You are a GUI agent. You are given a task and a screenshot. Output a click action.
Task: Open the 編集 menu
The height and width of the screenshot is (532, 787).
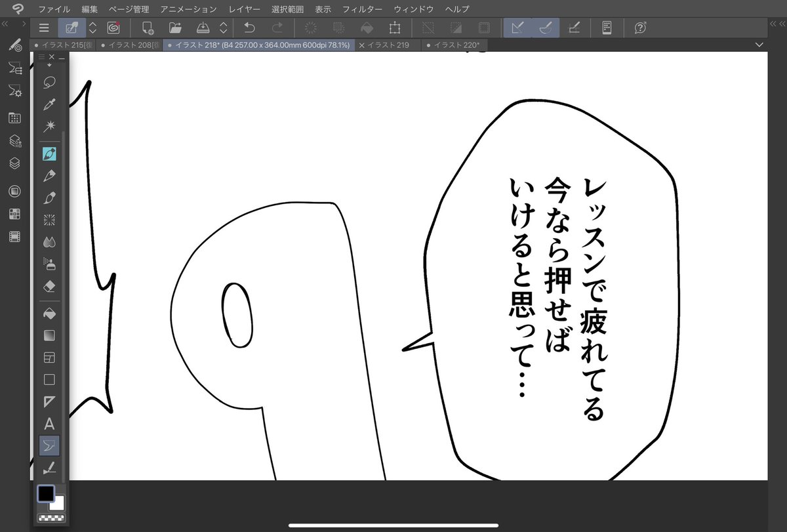coord(89,9)
